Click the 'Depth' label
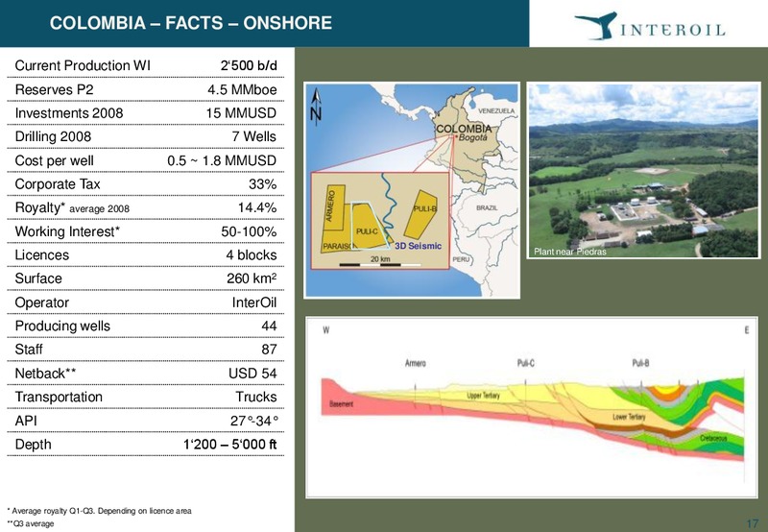The width and height of the screenshot is (768, 532). (33, 445)
